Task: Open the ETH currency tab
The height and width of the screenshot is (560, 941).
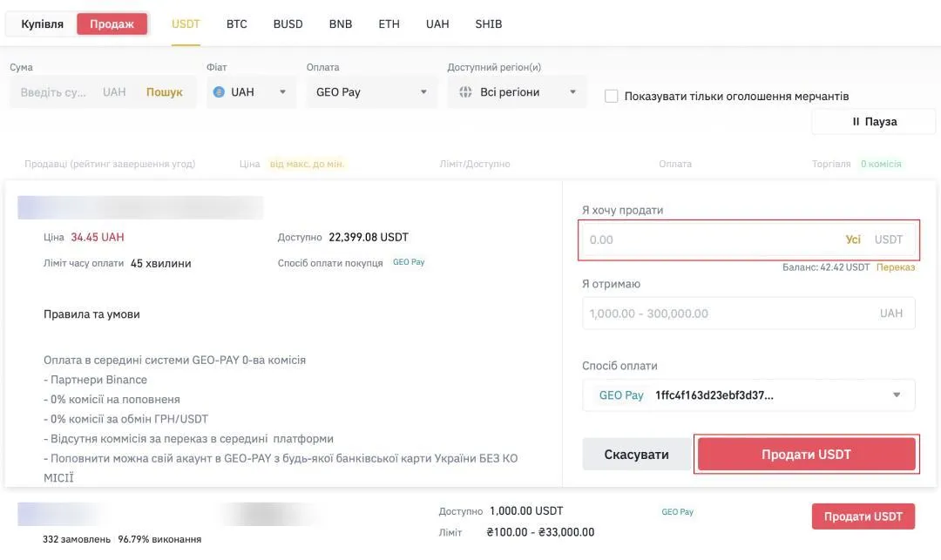Action: click(389, 24)
